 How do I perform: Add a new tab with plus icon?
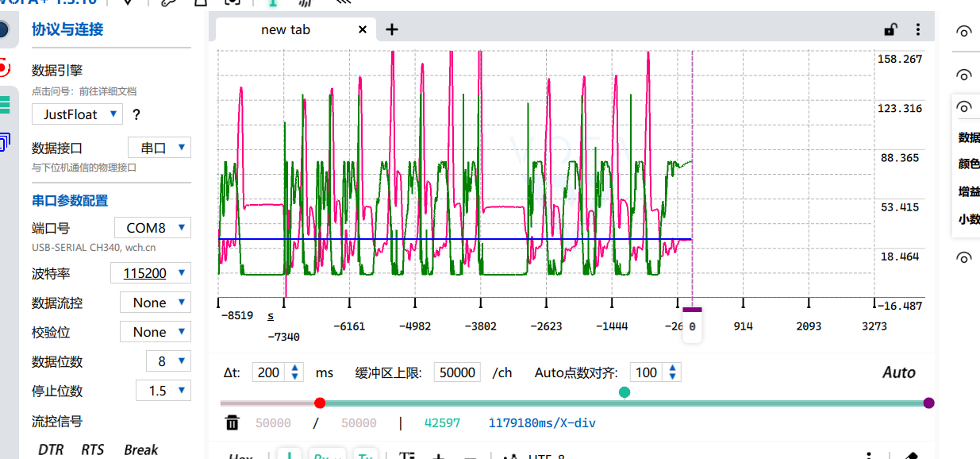(x=392, y=29)
